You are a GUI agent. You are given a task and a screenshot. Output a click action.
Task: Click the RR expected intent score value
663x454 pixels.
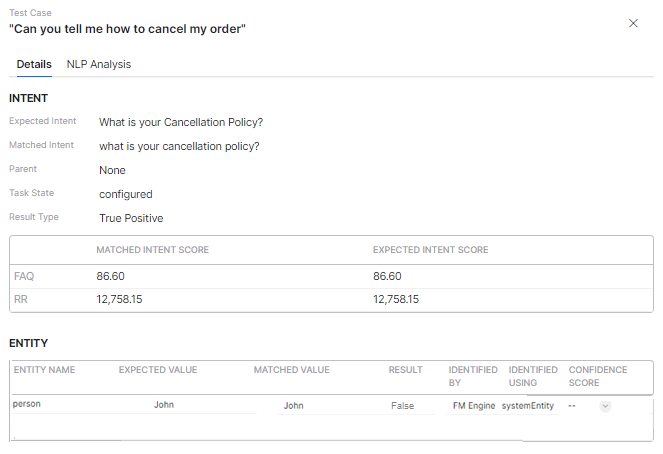coord(396,299)
